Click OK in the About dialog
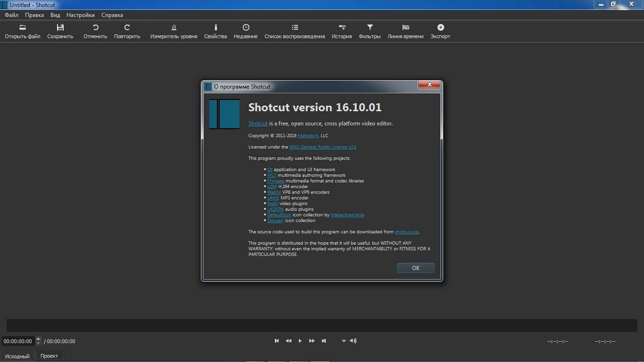 pos(416,268)
